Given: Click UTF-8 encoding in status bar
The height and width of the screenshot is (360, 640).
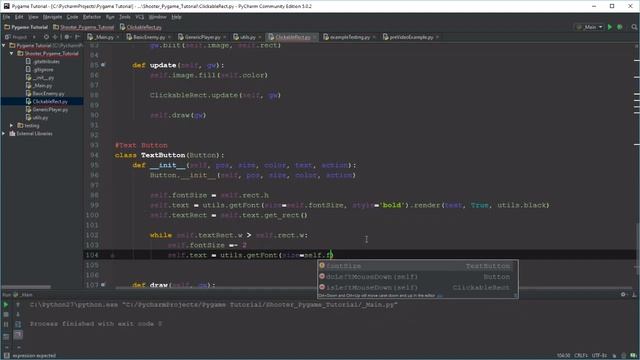Looking at the screenshot, I should pyautogui.click(x=599, y=356).
